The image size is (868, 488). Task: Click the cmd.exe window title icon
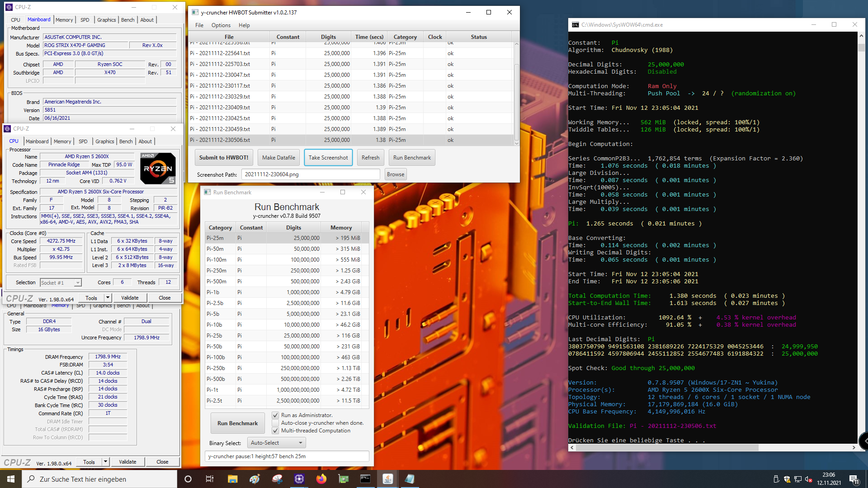tap(575, 25)
